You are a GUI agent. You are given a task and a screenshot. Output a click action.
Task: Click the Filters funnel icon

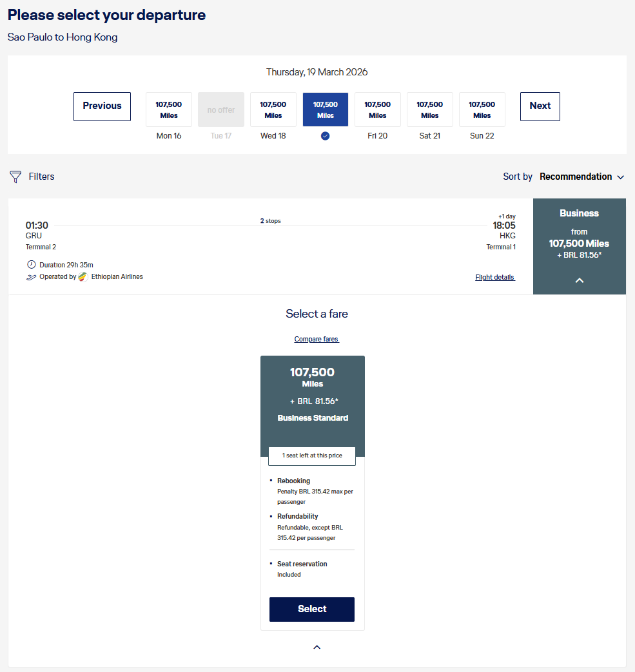tap(15, 177)
